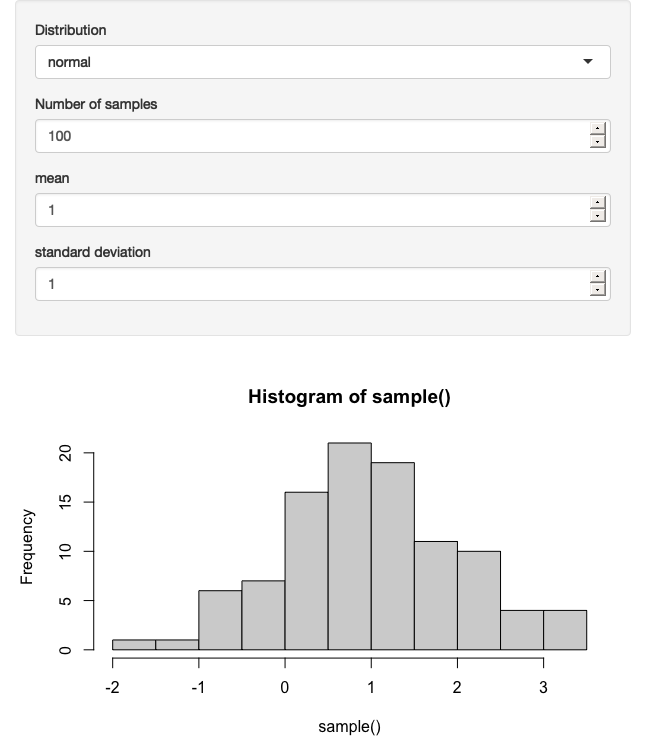This screenshot has width=646, height=756.
Task: Increase Number of samples with up arrow
Action: pyautogui.click(x=597, y=128)
